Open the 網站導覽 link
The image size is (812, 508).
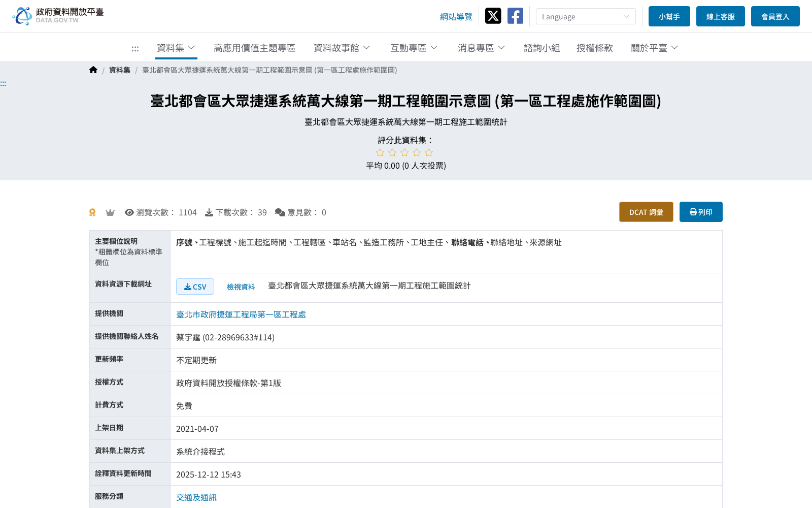coord(456,17)
